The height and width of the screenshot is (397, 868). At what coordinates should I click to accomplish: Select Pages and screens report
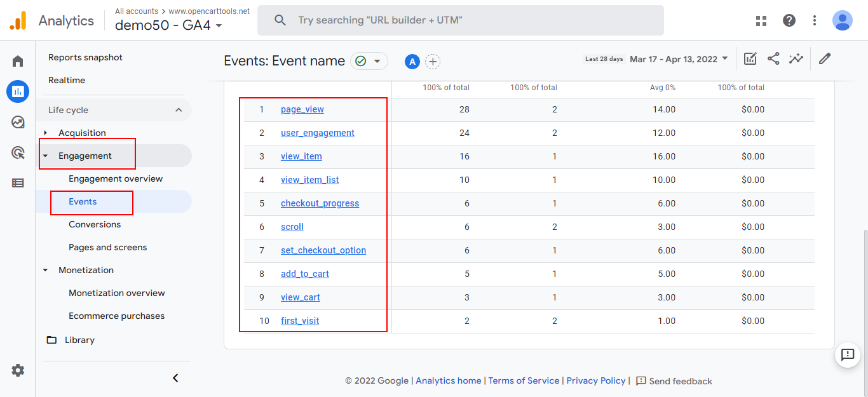107,247
